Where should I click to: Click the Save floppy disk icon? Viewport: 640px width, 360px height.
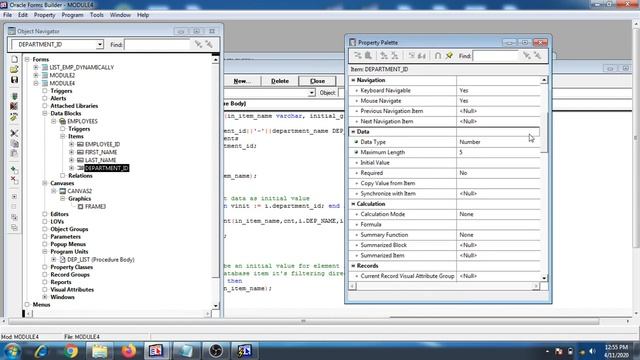[14, 80]
